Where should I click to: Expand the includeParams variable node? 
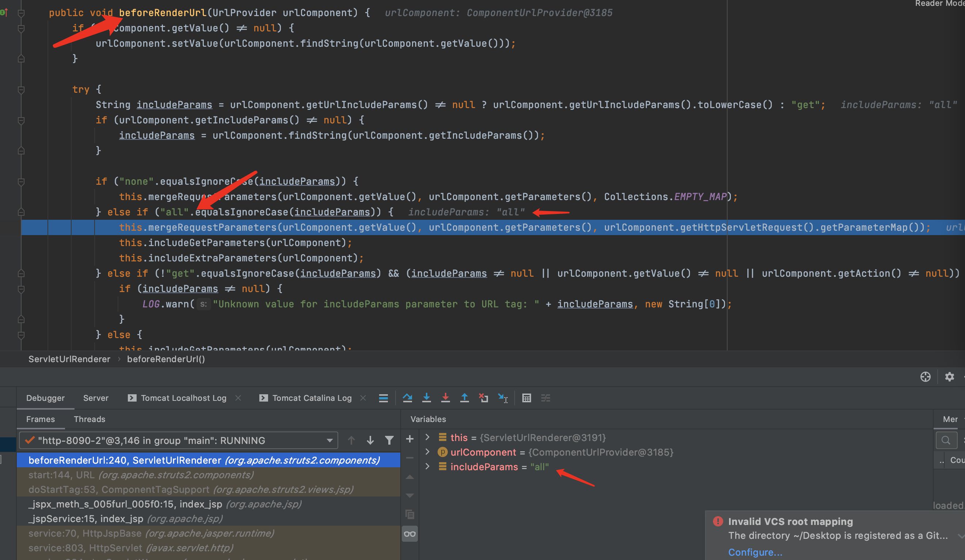[427, 467]
